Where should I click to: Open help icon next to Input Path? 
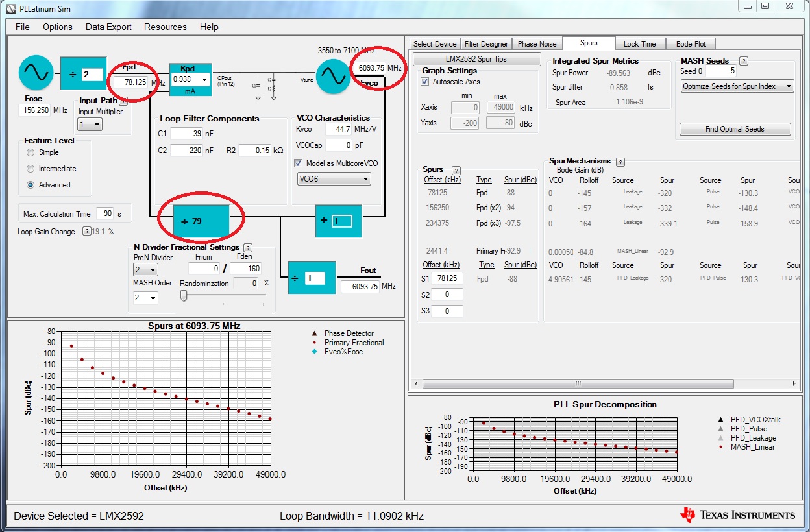point(124,101)
